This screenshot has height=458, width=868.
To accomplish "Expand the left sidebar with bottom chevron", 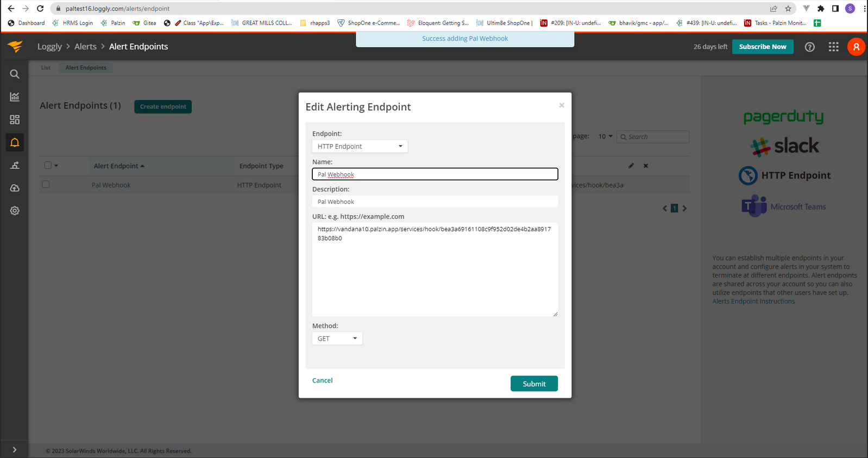I will click(x=15, y=450).
